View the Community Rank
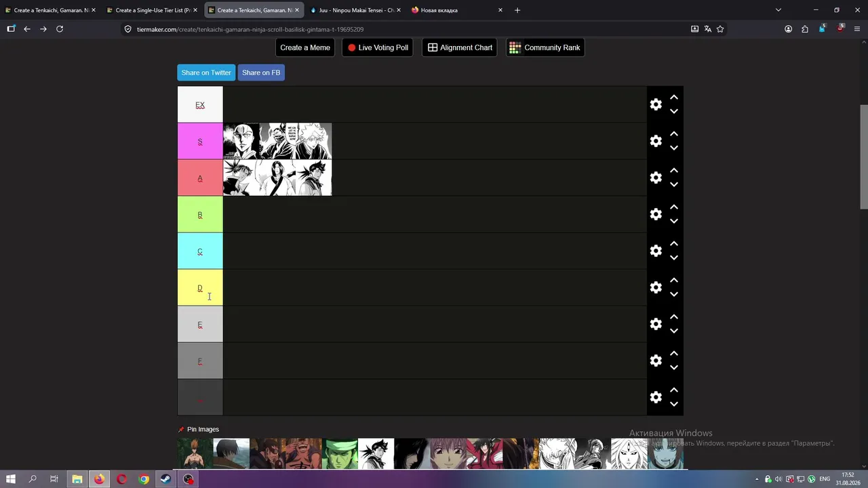 click(545, 47)
